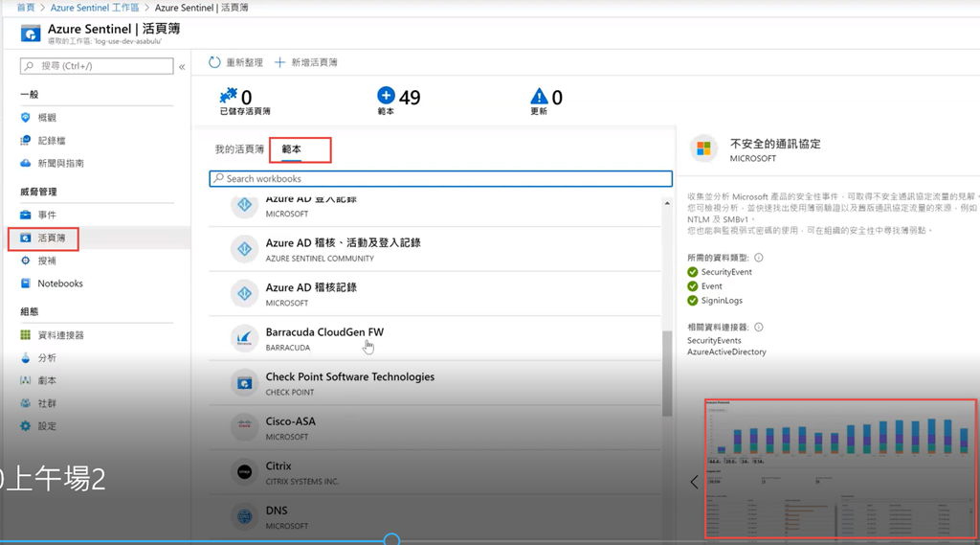Viewport: 980px width, 545px height.
Task: Click workbook list scrollbar up arrow
Action: click(667, 203)
